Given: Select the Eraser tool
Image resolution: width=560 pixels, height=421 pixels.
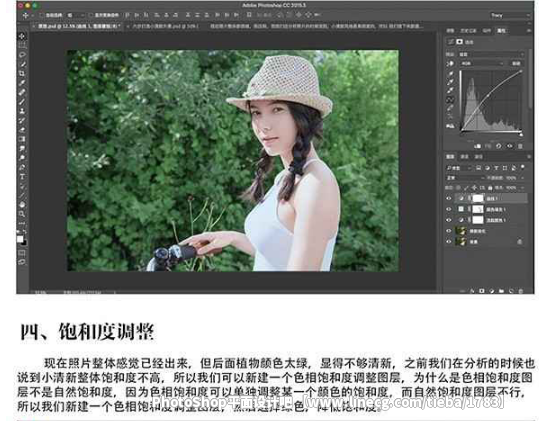Looking at the screenshot, I should 22,129.
